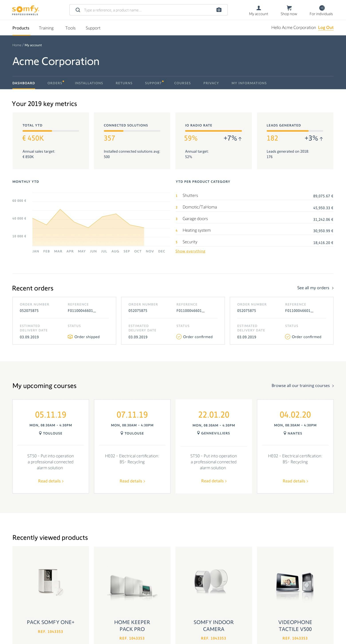
Task: Open Read details for 22.01.20 course
Action: coord(214,481)
